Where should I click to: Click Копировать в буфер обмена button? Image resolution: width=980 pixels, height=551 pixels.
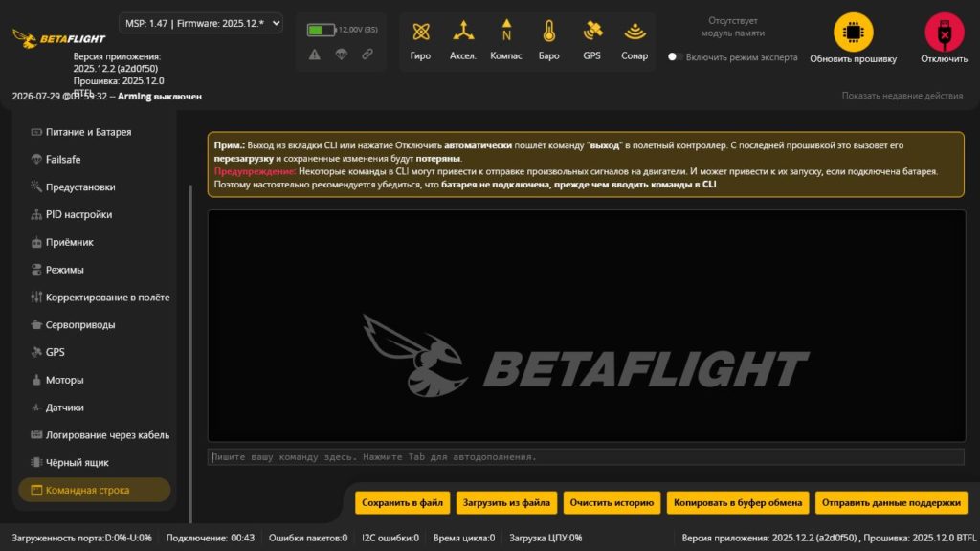738,503
